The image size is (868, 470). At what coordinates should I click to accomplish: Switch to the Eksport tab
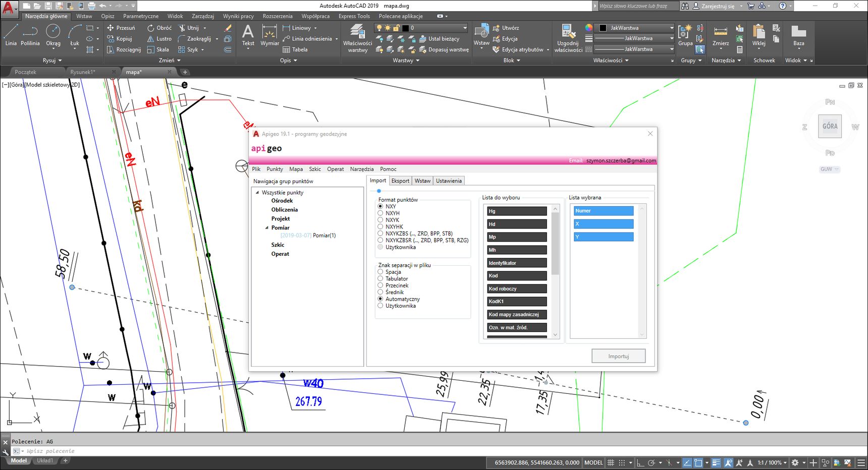coord(400,181)
